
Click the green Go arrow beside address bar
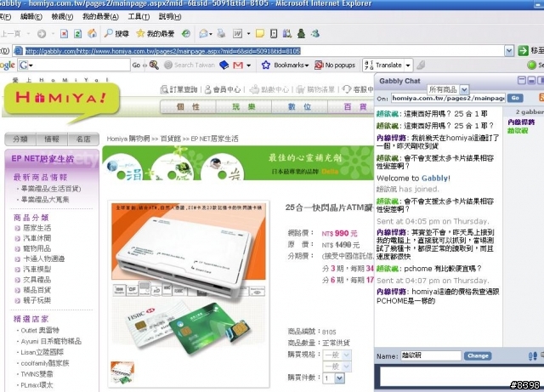(523, 51)
